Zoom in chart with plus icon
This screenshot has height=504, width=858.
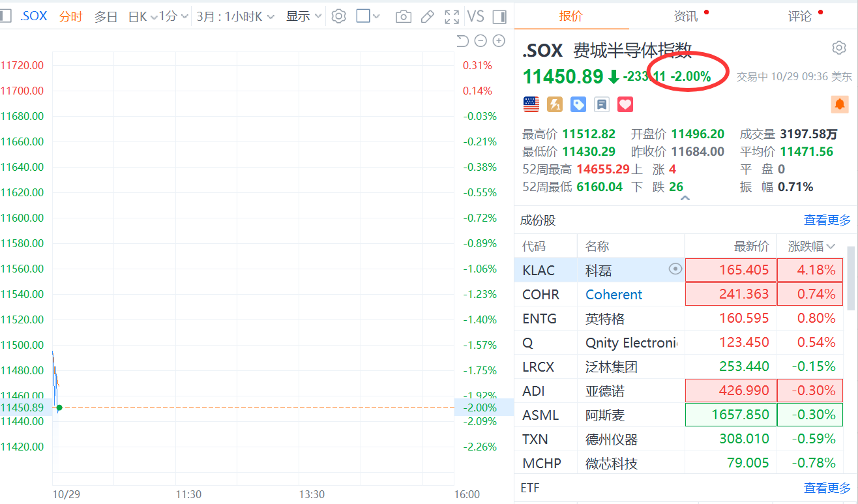[499, 41]
